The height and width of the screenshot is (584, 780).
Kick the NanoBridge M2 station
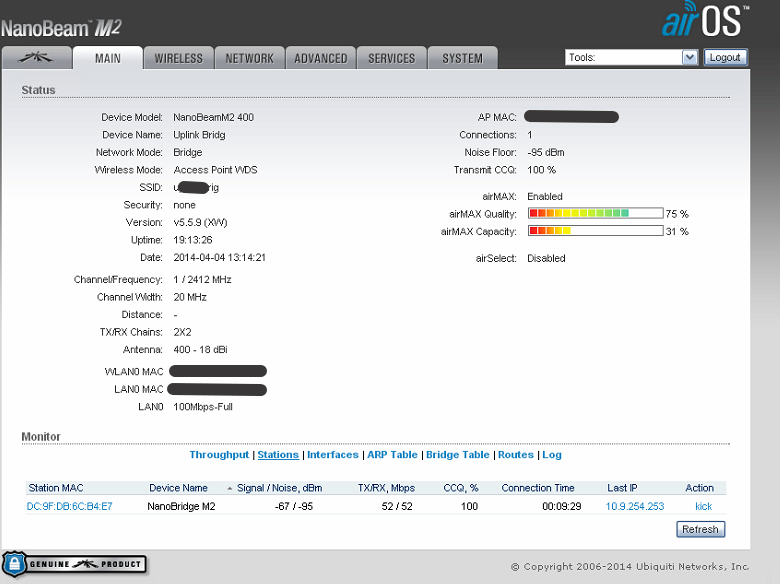point(703,506)
